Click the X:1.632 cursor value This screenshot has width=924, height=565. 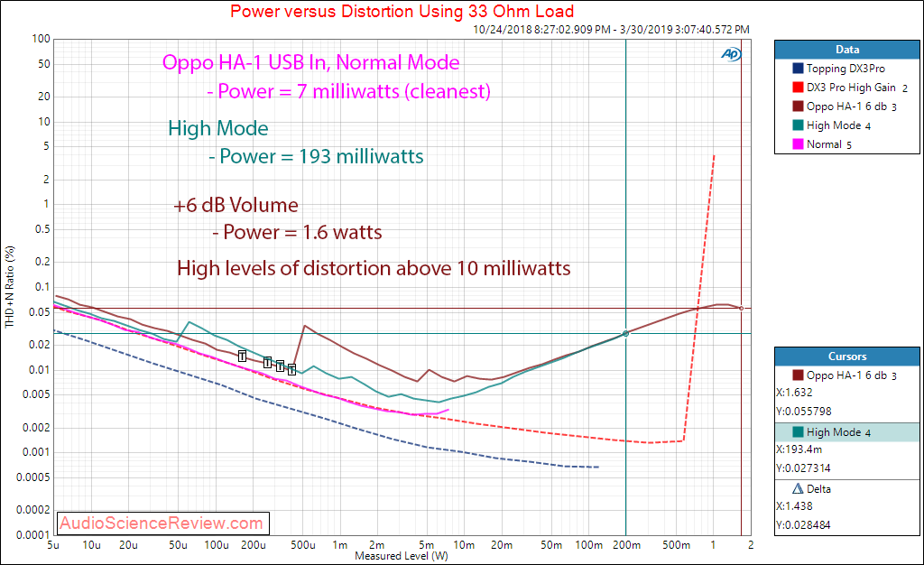point(794,393)
